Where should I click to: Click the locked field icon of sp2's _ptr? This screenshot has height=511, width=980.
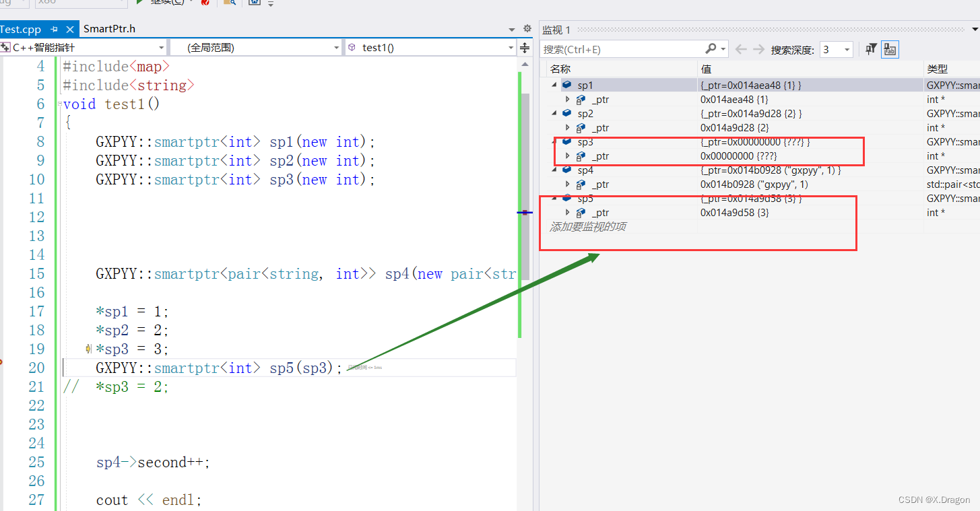coord(581,127)
